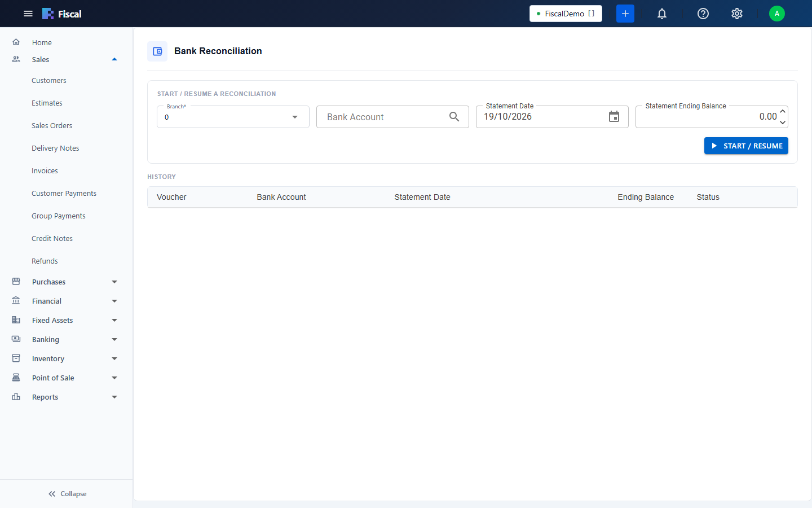
Task: Click the FiscalDemo company selector
Action: point(566,14)
